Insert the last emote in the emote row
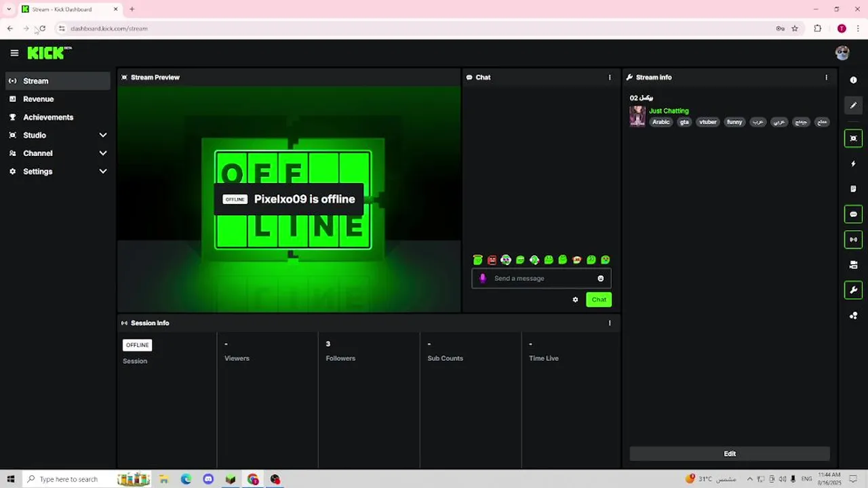Viewport: 868px width, 488px height. [x=606, y=260]
